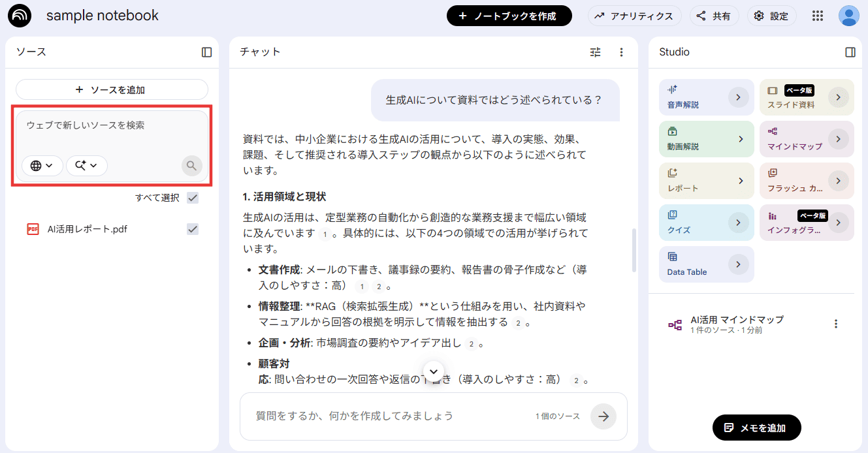Collapse the Studio panel

tap(850, 52)
